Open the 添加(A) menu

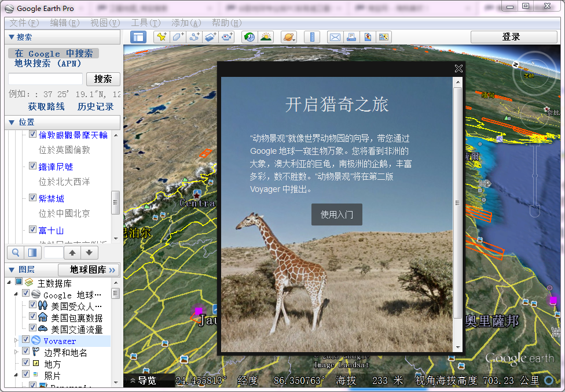click(x=186, y=23)
